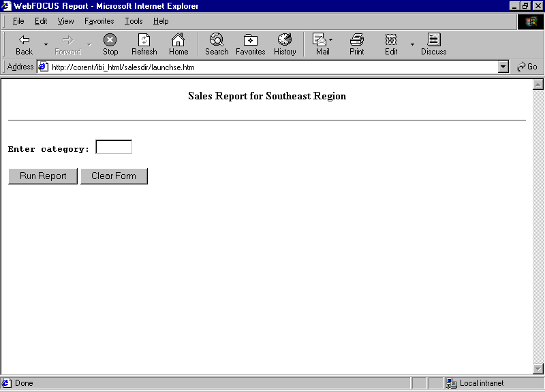Image resolution: width=545 pixels, height=392 pixels.
Task: Open the Discuss toolbar icon
Action: point(433,44)
